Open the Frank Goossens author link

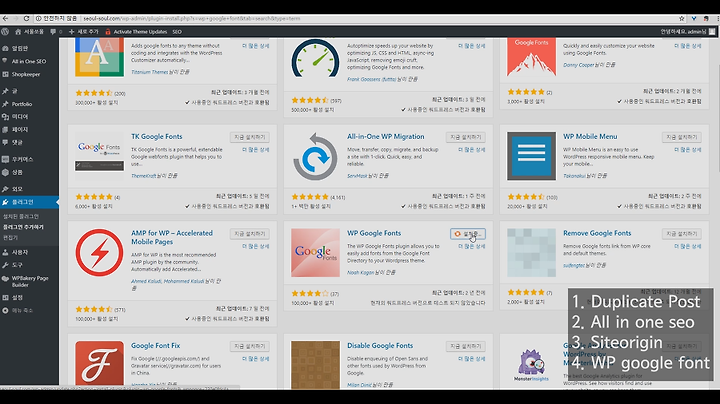tap(371, 79)
